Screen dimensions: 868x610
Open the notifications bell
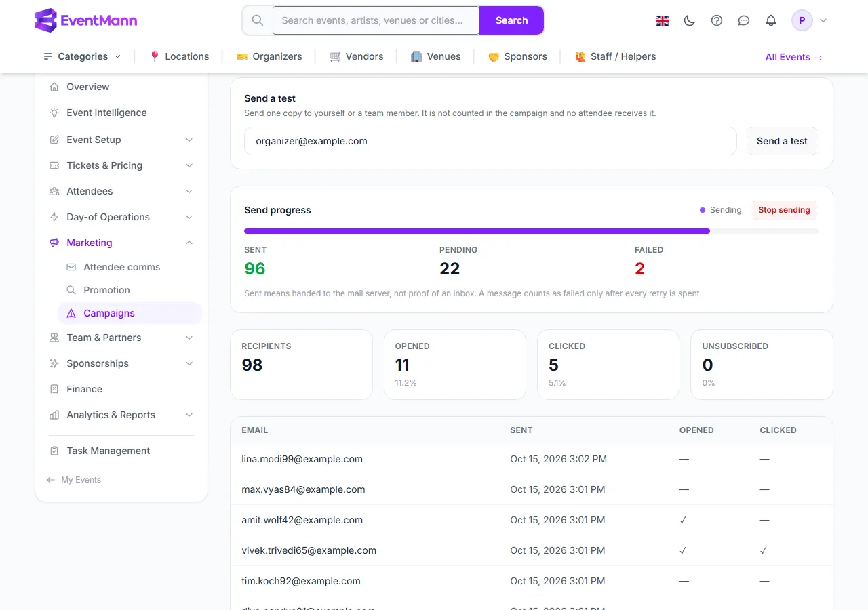(x=771, y=20)
